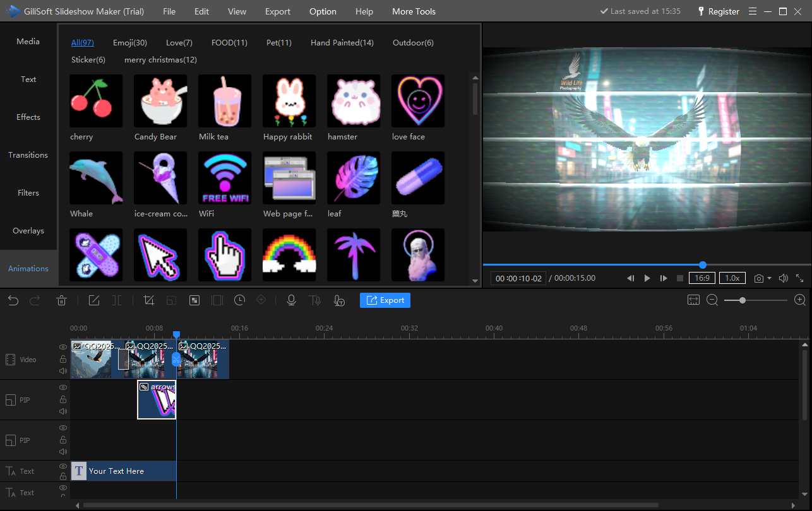Image resolution: width=812 pixels, height=511 pixels.
Task: Switch to the Media panel
Action: coord(28,42)
